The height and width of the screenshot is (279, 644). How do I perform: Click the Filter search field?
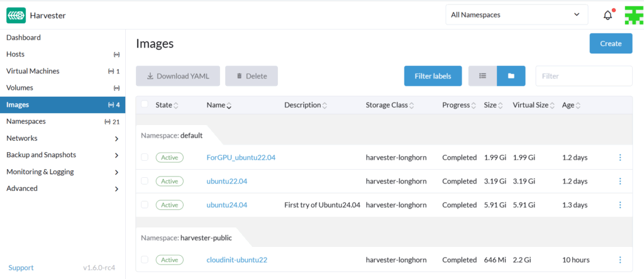584,76
